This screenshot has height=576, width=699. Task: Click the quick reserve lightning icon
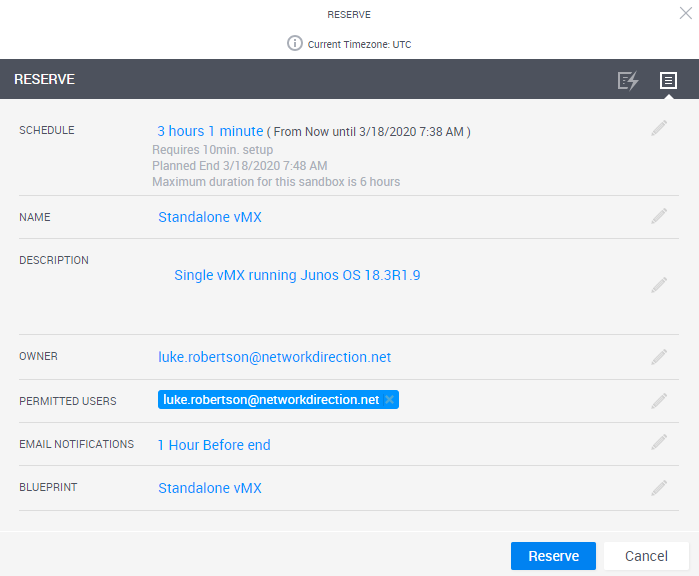click(628, 81)
